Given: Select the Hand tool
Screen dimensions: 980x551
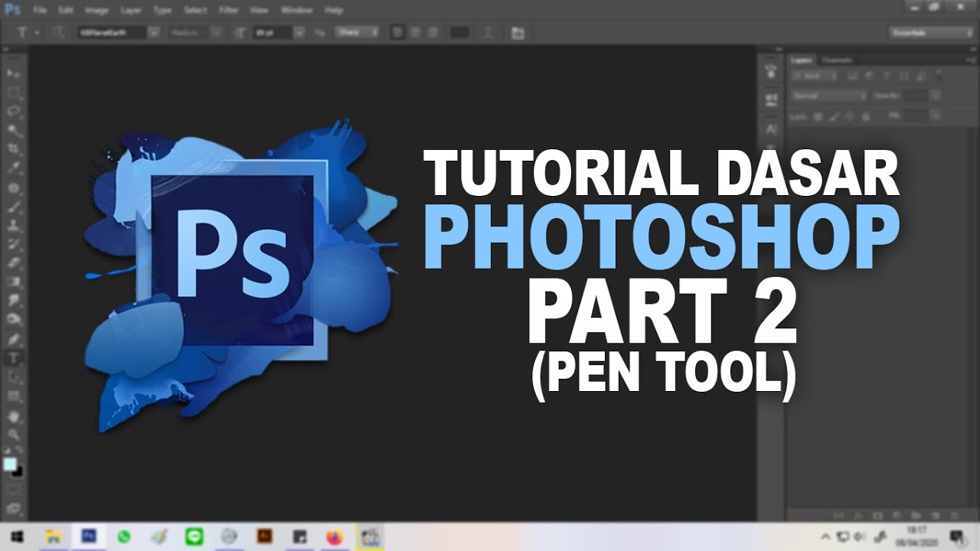Looking at the screenshot, I should pos(14,416).
